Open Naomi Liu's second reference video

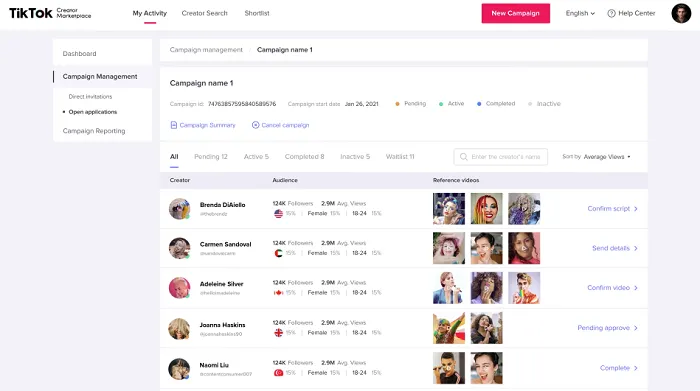point(487,368)
